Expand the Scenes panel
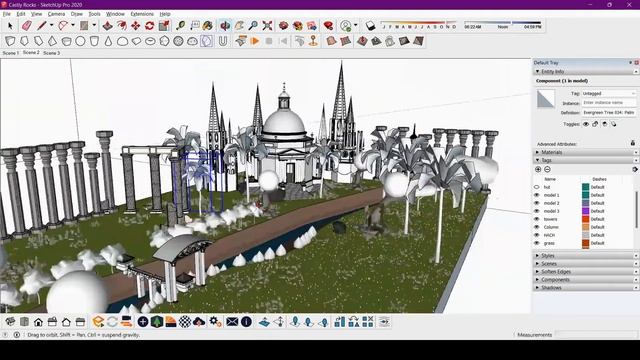 (584, 264)
